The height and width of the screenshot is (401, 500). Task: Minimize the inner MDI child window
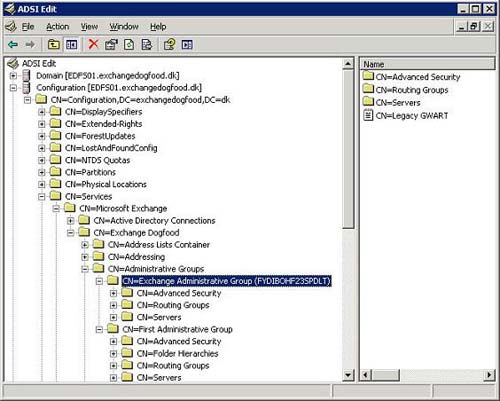[462, 26]
